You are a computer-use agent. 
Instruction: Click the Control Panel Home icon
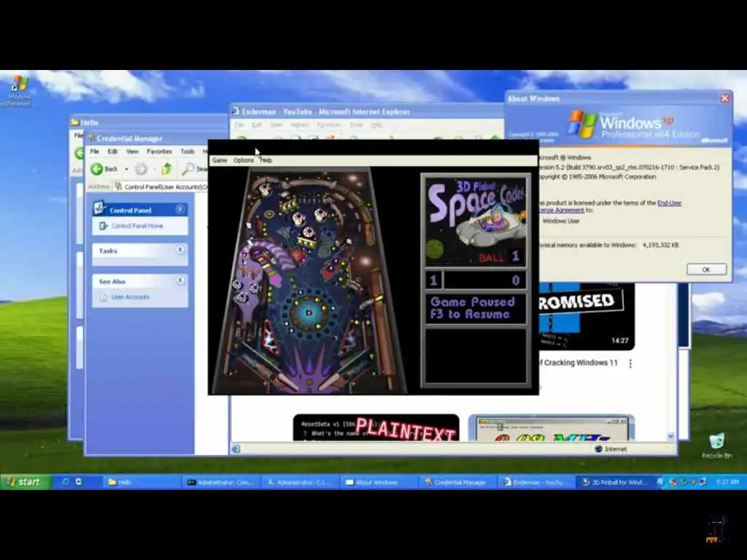104,226
